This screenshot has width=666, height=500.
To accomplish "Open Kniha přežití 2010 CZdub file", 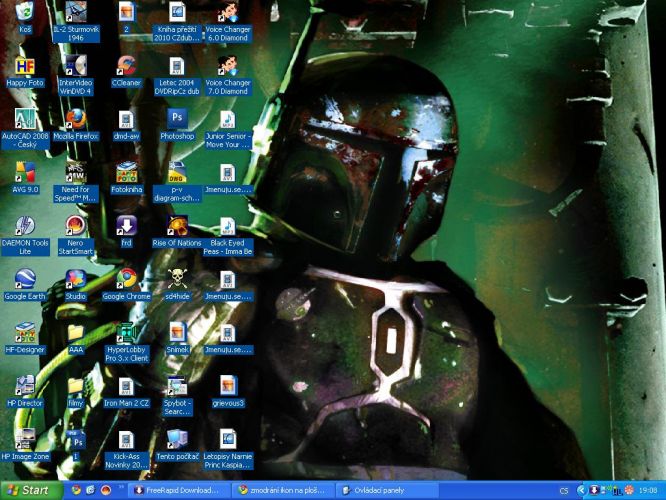I will (177, 22).
